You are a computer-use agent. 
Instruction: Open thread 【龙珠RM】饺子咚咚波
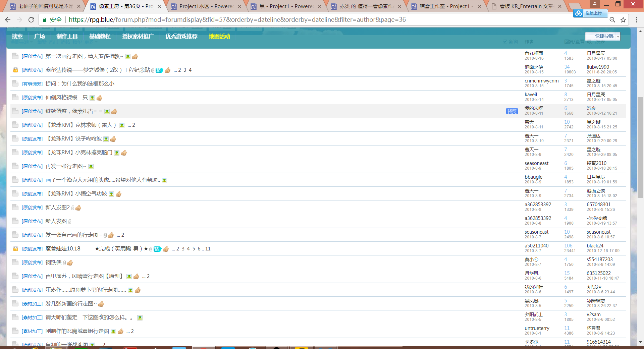(x=74, y=139)
